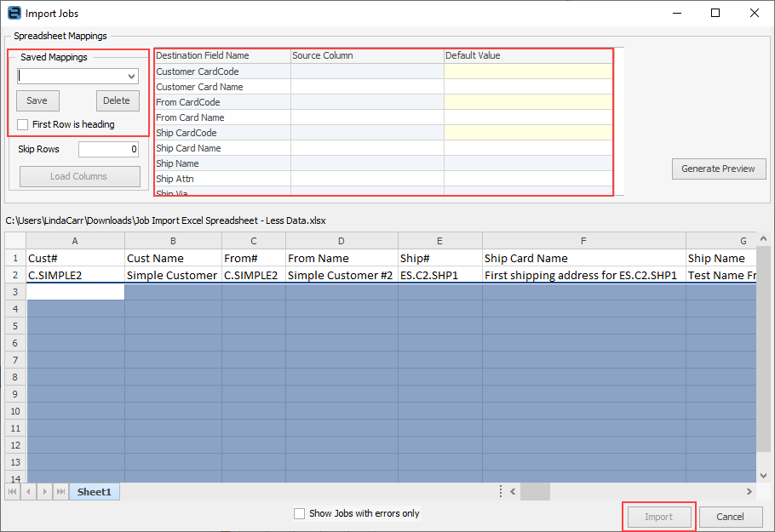Select spreadsheet row 1 header
The height and width of the screenshot is (532, 775).
tap(15, 258)
